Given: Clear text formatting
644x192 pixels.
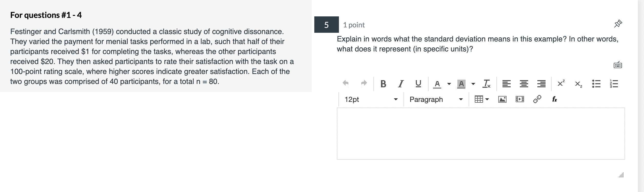Looking at the screenshot, I should 486,84.
